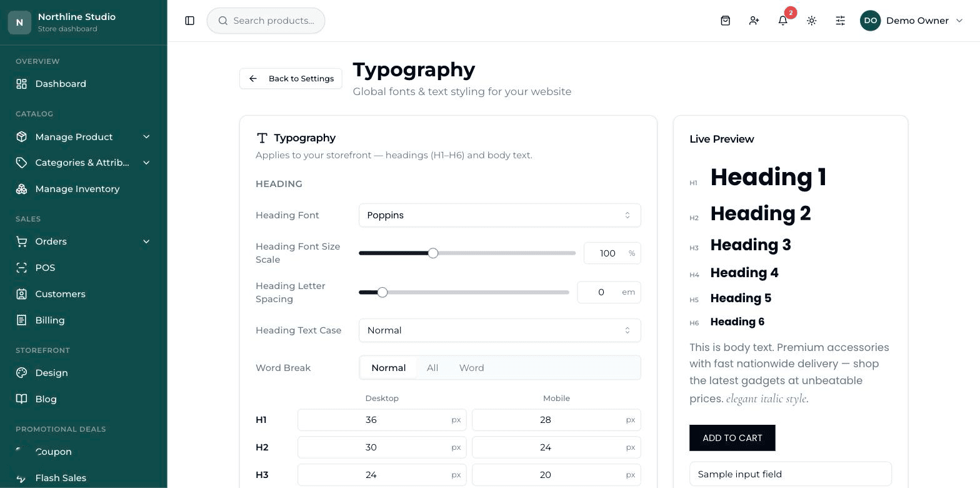Focus the Search products field
Viewport: 980px width, 488px height.
(266, 21)
